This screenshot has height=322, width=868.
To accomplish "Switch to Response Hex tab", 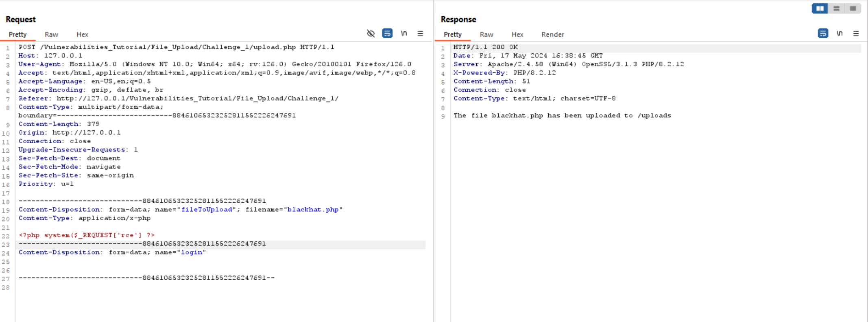I will (x=517, y=35).
